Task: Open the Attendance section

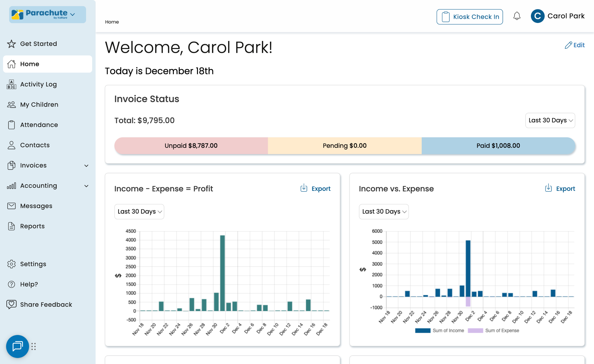Action: click(x=39, y=125)
